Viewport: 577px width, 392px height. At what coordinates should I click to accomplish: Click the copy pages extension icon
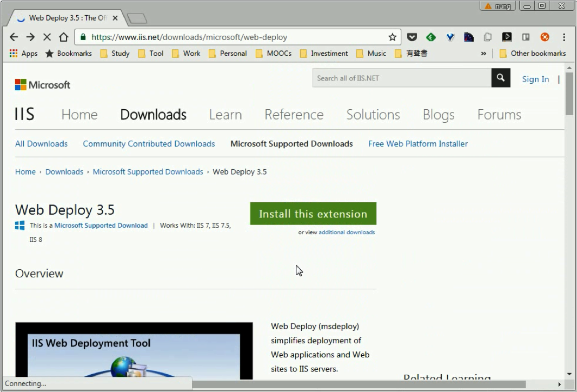pos(488,37)
